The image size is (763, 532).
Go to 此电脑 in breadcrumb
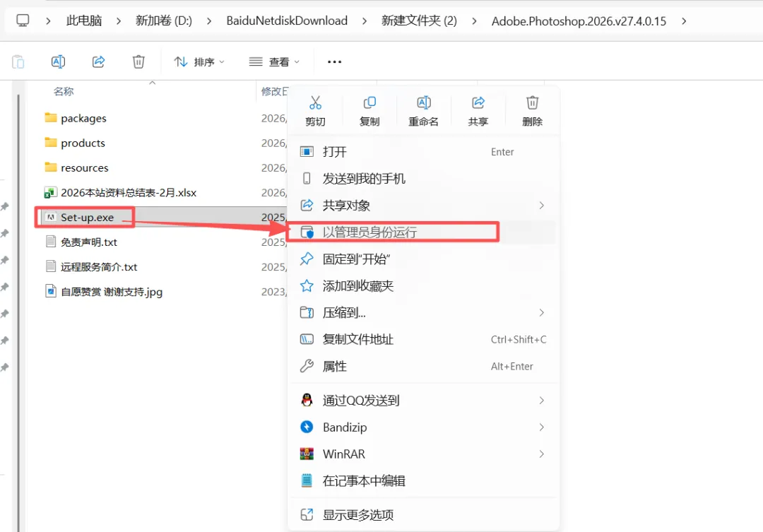(x=84, y=21)
